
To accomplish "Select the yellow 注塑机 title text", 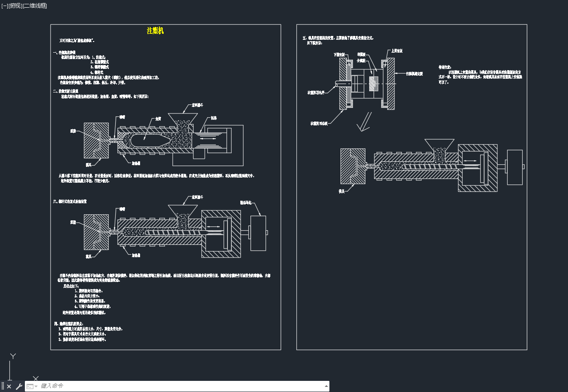I will coord(155,30).
